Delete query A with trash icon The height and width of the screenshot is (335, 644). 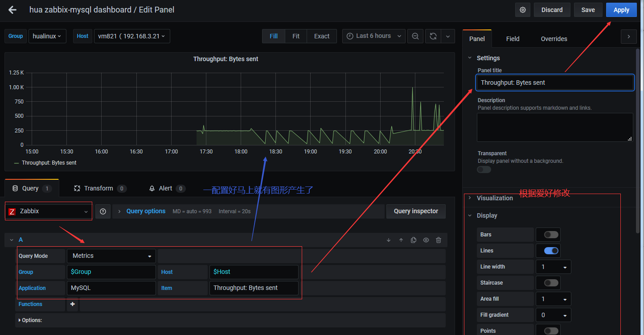pyautogui.click(x=439, y=240)
